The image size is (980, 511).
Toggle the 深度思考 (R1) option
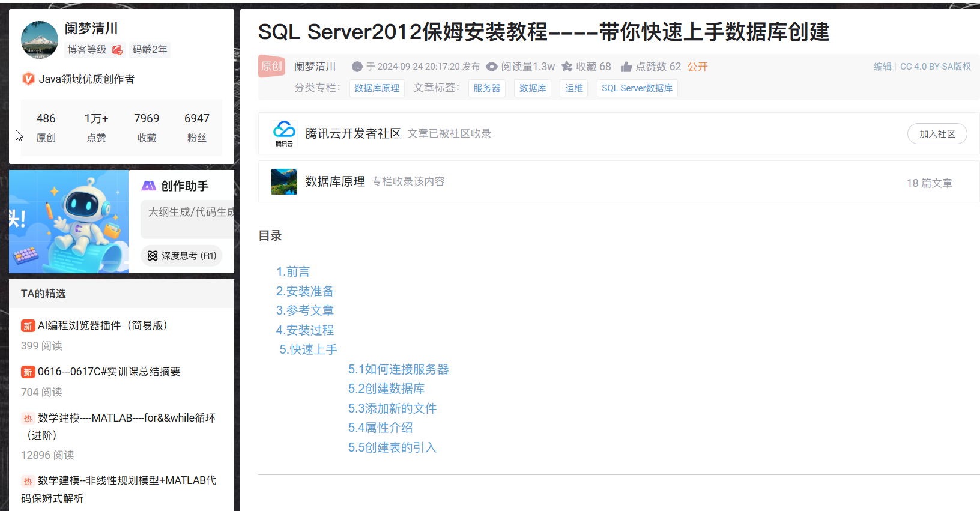[181, 256]
